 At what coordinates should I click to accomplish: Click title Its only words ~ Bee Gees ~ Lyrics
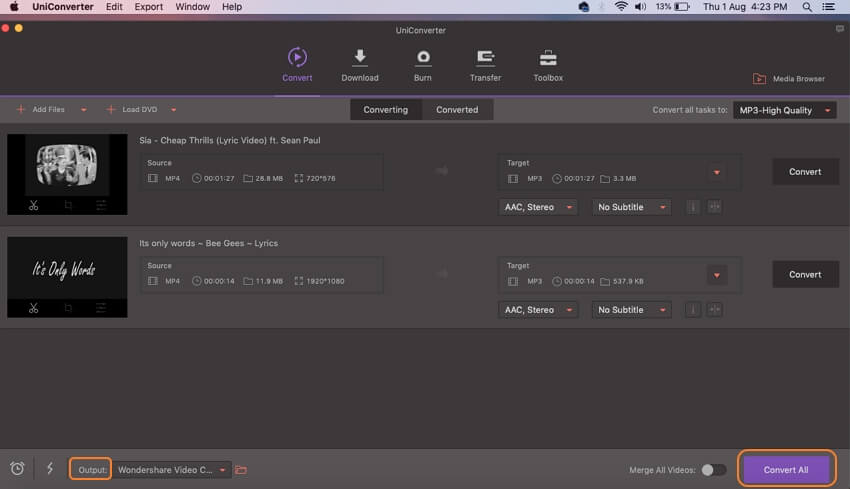(209, 243)
